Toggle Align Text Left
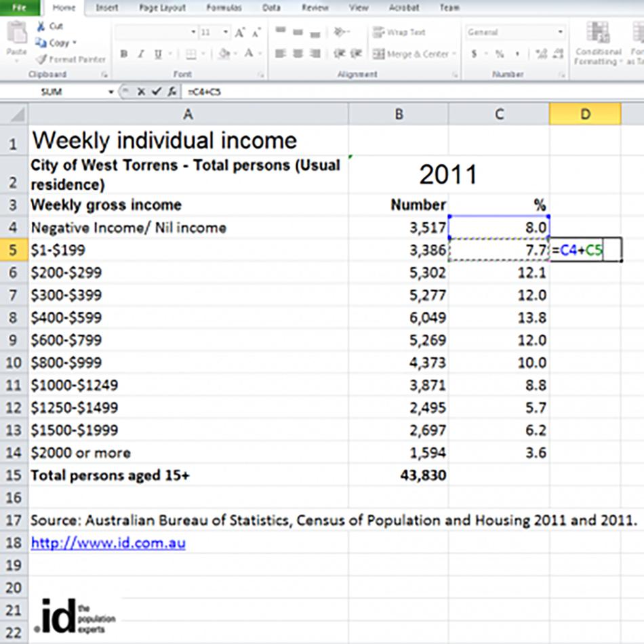644x644 pixels. click(x=281, y=54)
